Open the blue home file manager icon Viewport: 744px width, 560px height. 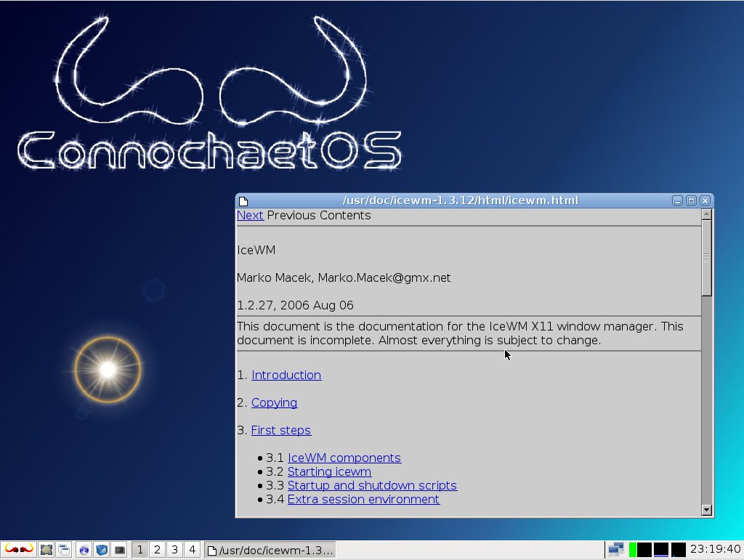(102, 550)
